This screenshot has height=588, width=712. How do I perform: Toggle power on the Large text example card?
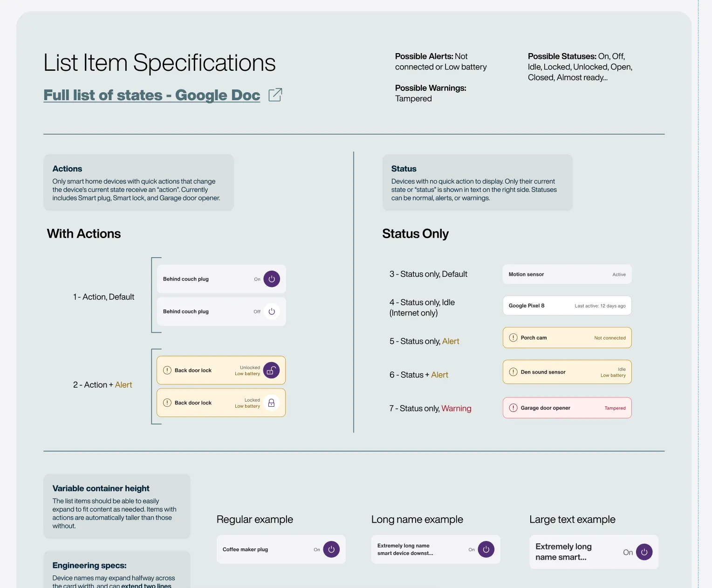point(644,552)
